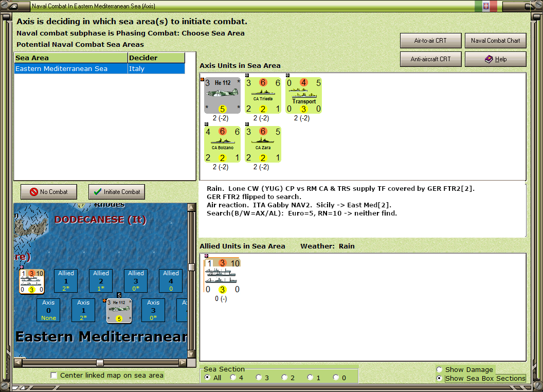Choose Show Sea Box Sections option

(x=439, y=378)
